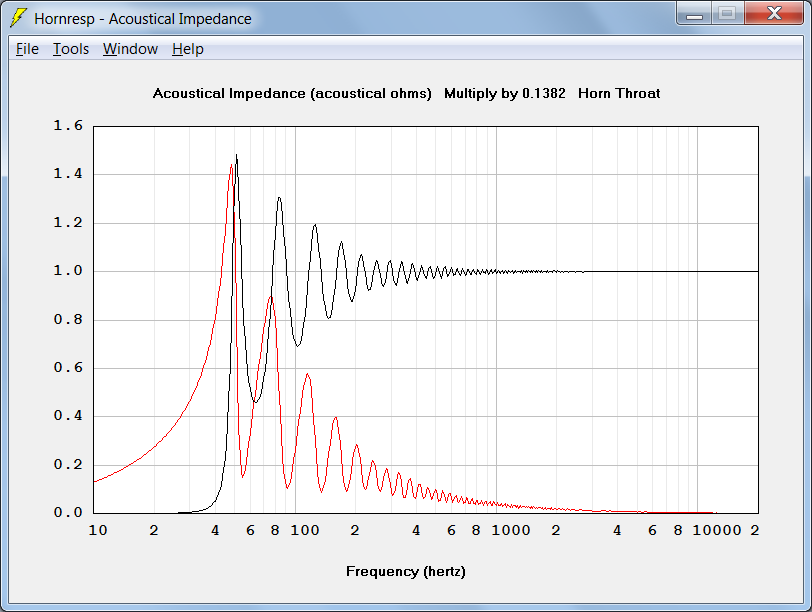Maximize the Hornresp window
Image resolution: width=812 pixels, height=612 pixels.
point(728,13)
